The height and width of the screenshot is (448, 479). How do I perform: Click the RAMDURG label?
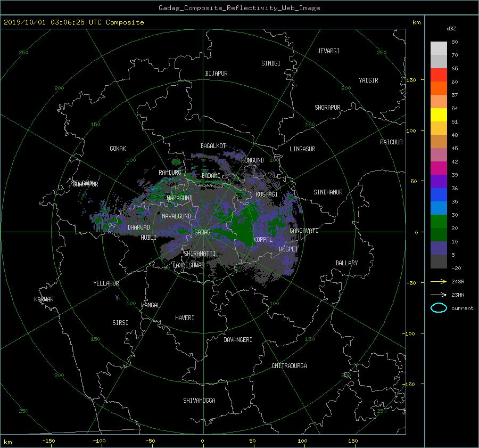[x=170, y=173]
